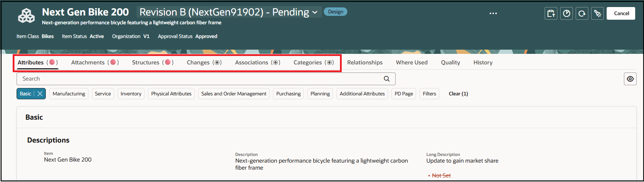
Task: Open the three-dot more actions menu
Action: pos(493,13)
